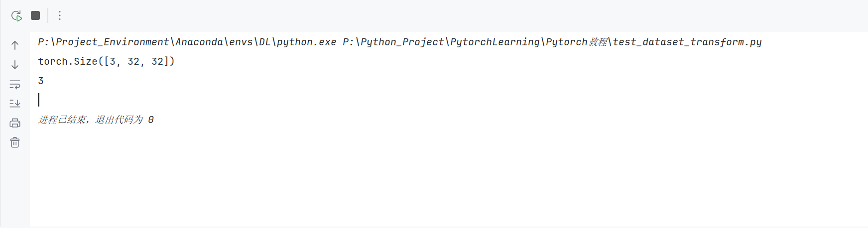
Task: Click the output line showing 3
Action: click(41, 81)
